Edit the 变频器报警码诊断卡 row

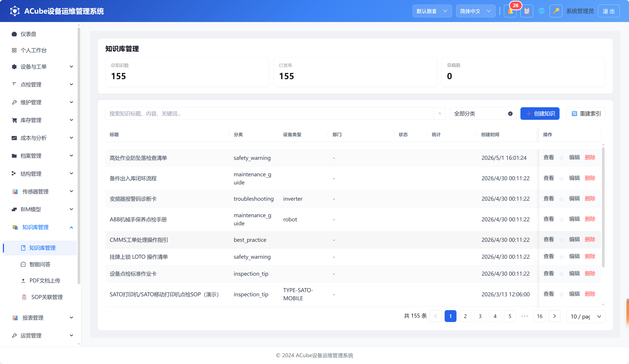point(574,198)
